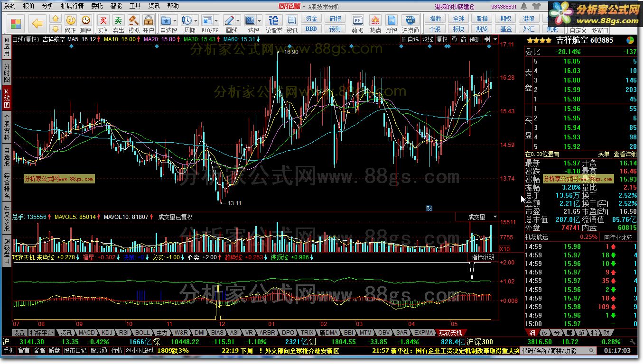The height and width of the screenshot is (364, 644).
Task: Switch to the MACD indicator tab
Action: click(x=86, y=333)
